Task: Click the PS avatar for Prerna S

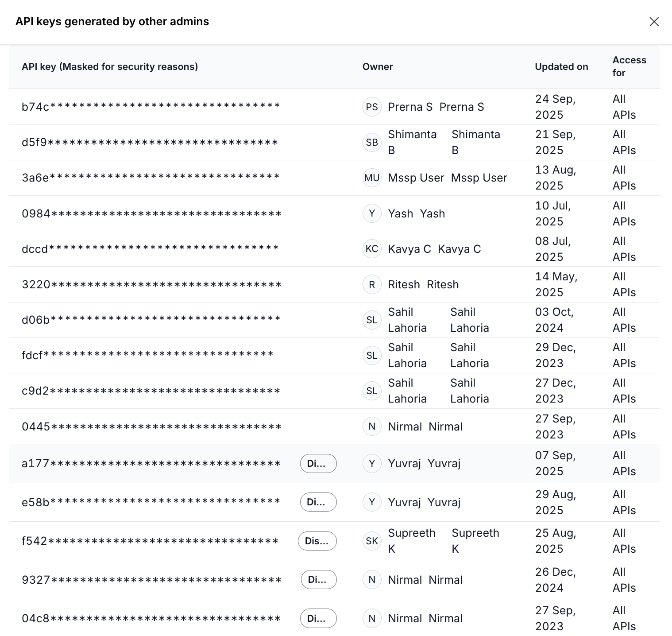Action: pyautogui.click(x=372, y=107)
